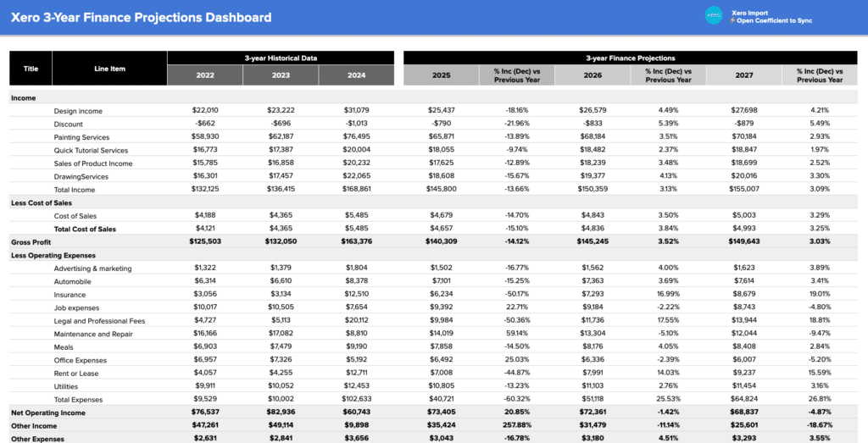Click the Utilities line item
This screenshot has height=443, width=868.
click(x=66, y=386)
